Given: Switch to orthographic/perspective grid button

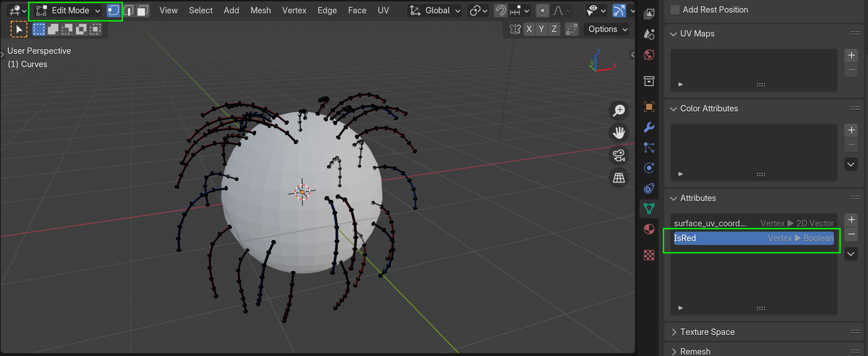Looking at the screenshot, I should point(618,178).
